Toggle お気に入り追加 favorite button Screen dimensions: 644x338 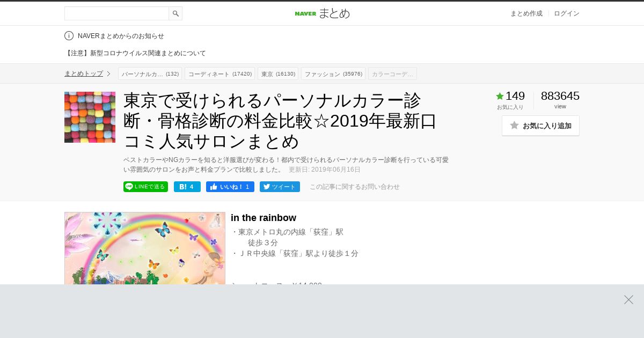point(540,126)
